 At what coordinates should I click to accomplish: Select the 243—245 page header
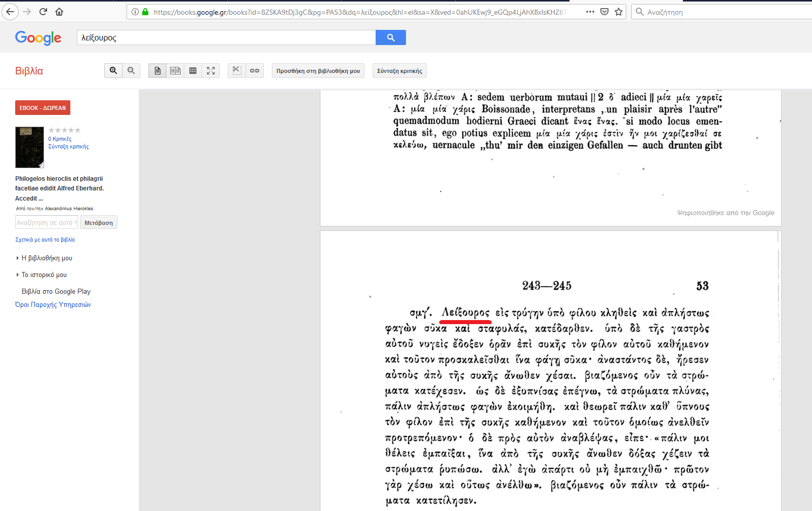pos(547,286)
